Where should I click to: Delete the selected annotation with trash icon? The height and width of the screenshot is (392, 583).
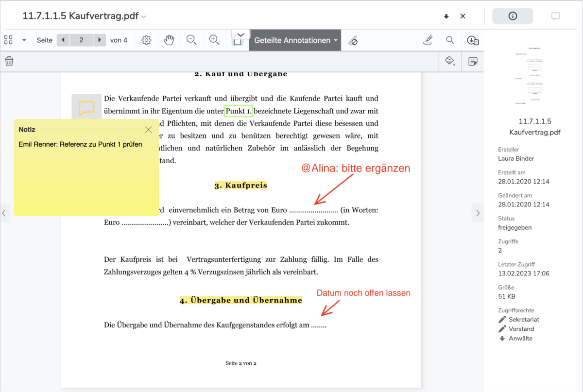(9, 61)
